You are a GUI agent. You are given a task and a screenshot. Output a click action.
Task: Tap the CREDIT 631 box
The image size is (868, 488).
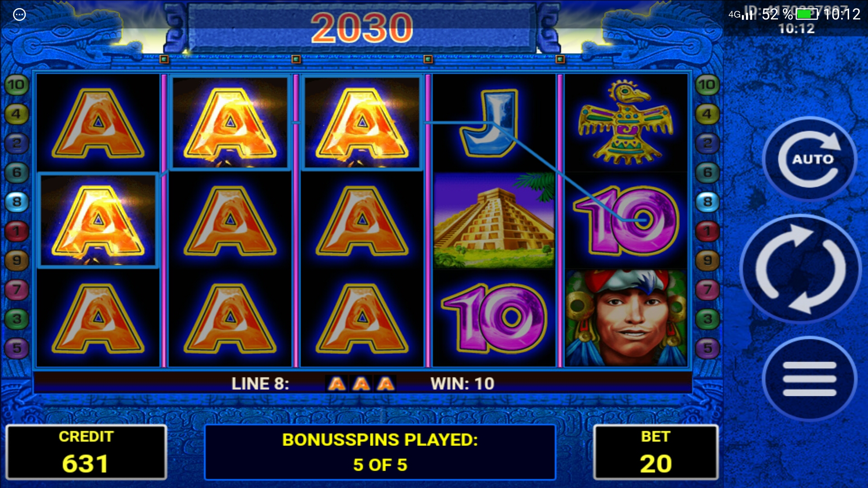pos(86,452)
